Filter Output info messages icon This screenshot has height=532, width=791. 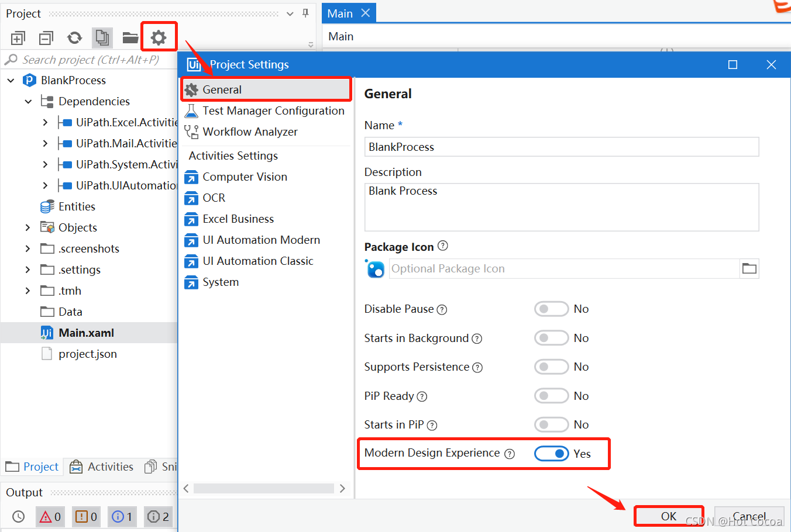(x=123, y=517)
